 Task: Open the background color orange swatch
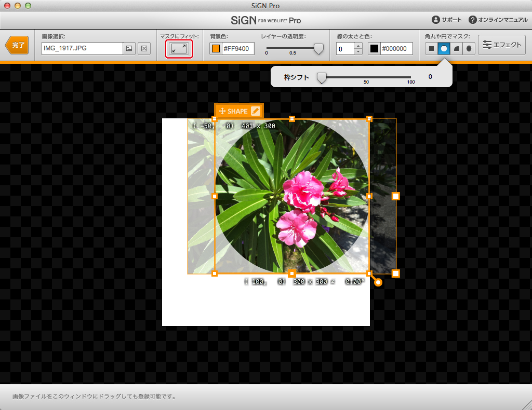216,48
